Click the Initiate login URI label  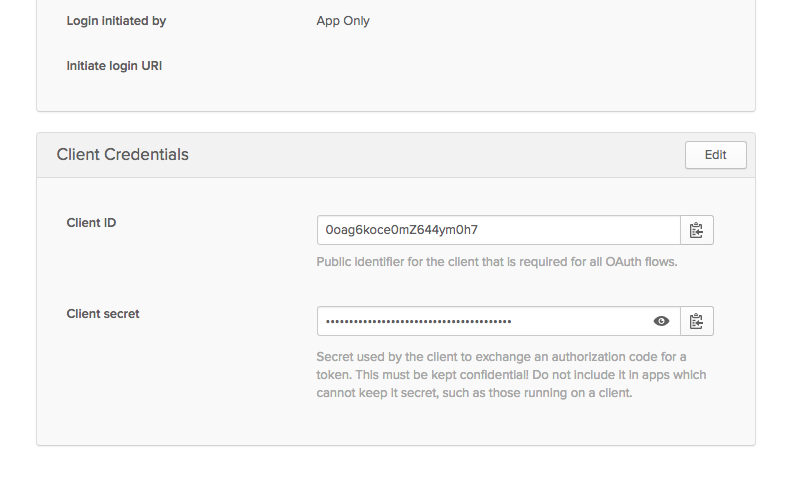114,66
